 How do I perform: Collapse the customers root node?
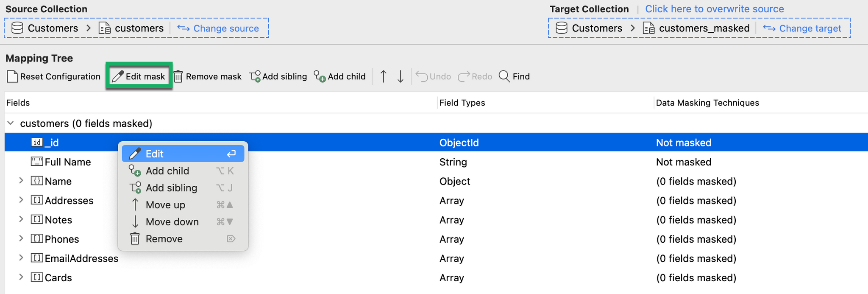pyautogui.click(x=11, y=123)
